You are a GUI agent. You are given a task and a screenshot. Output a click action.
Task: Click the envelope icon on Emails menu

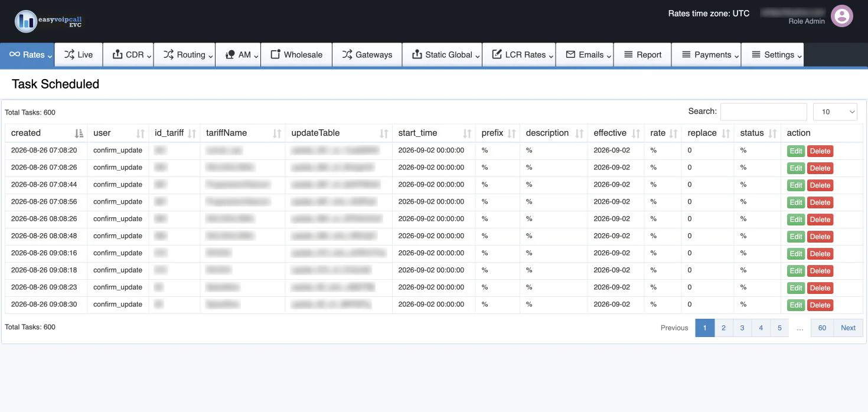570,54
